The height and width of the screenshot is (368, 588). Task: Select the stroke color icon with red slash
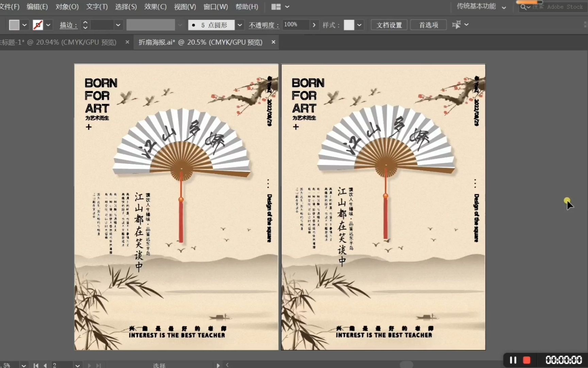coord(38,25)
